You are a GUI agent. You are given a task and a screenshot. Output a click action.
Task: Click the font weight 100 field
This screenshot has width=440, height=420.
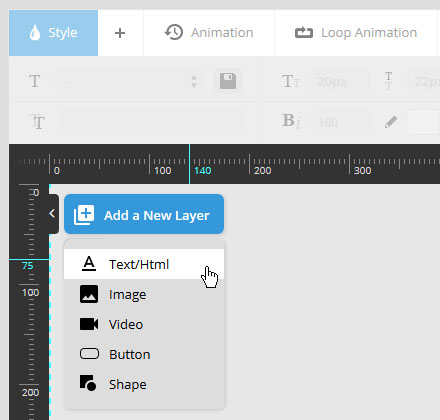tap(340, 122)
